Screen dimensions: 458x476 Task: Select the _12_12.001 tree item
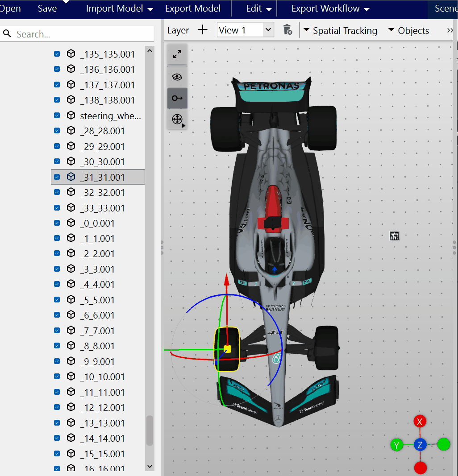click(x=98, y=407)
